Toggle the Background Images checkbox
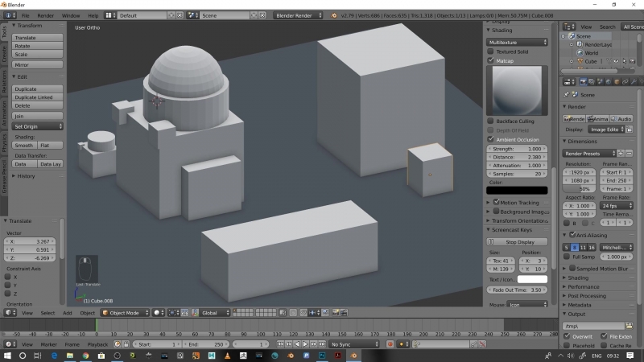The width and height of the screenshot is (644, 362). [x=496, y=212]
